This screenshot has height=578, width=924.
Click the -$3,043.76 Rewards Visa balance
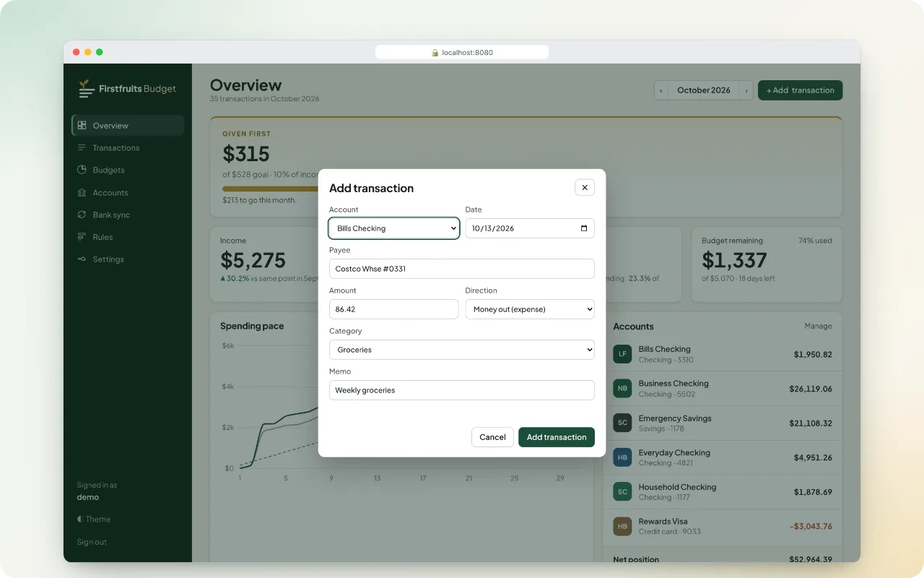[x=811, y=526]
